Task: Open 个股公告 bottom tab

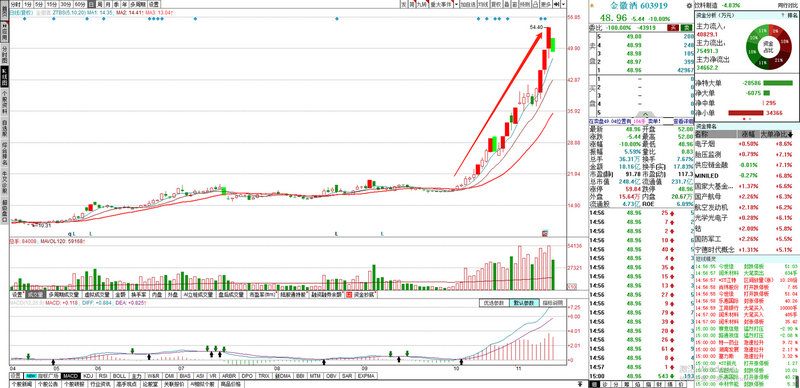Action: (48, 384)
